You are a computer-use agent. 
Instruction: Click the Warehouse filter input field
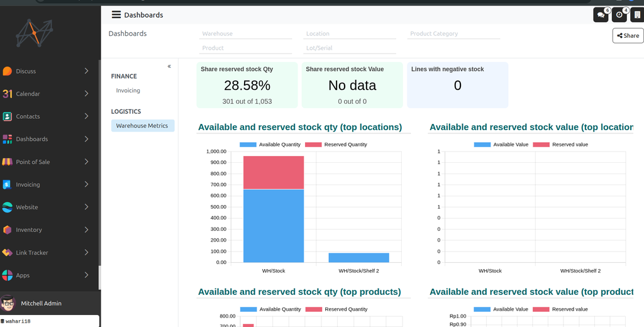246,34
